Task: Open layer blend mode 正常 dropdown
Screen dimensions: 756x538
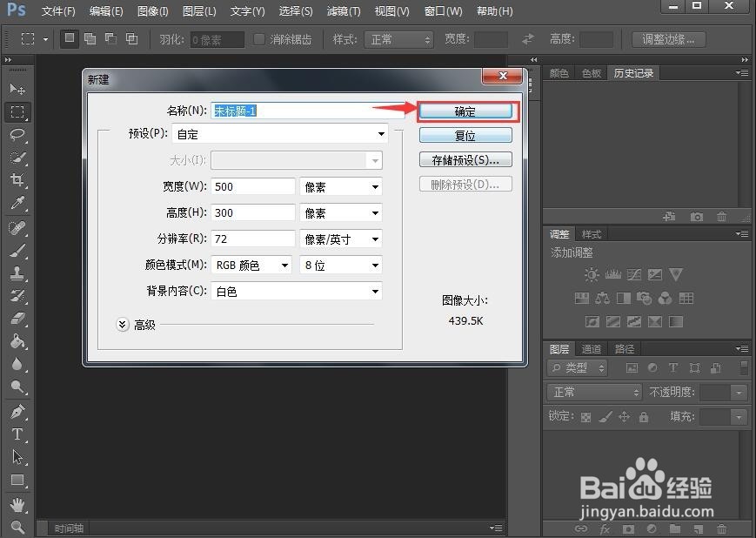Action: (x=594, y=392)
